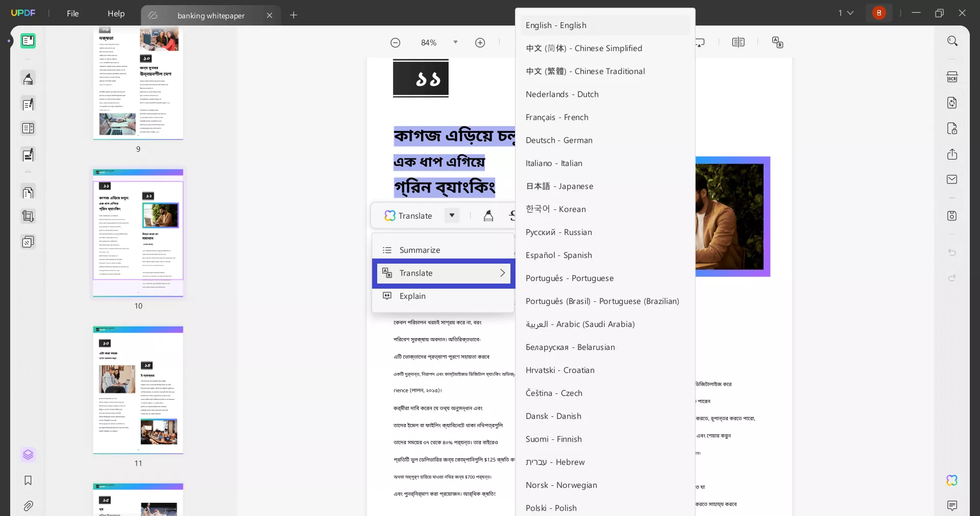Select Nederlands - Dutch option

(x=605, y=94)
